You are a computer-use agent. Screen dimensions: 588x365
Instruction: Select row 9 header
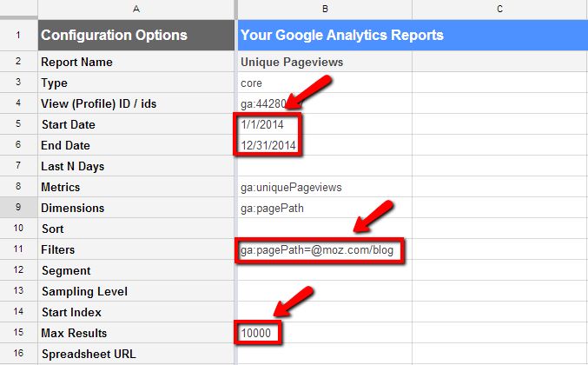pos(17,208)
